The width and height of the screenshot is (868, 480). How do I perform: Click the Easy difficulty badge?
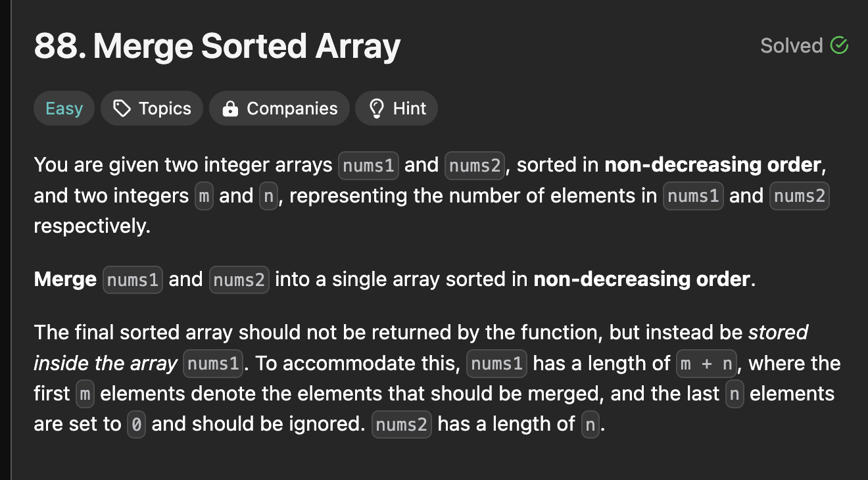click(64, 108)
